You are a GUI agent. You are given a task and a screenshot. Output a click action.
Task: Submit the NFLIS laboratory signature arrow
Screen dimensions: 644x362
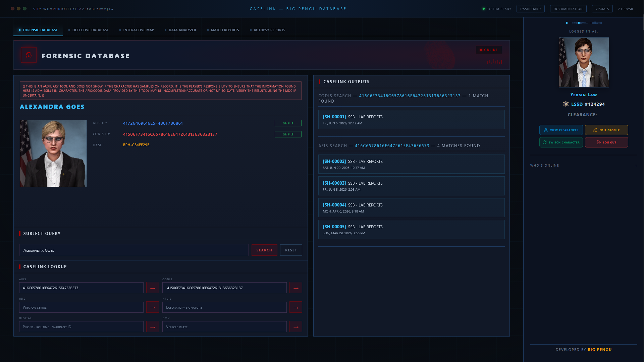tap(296, 307)
